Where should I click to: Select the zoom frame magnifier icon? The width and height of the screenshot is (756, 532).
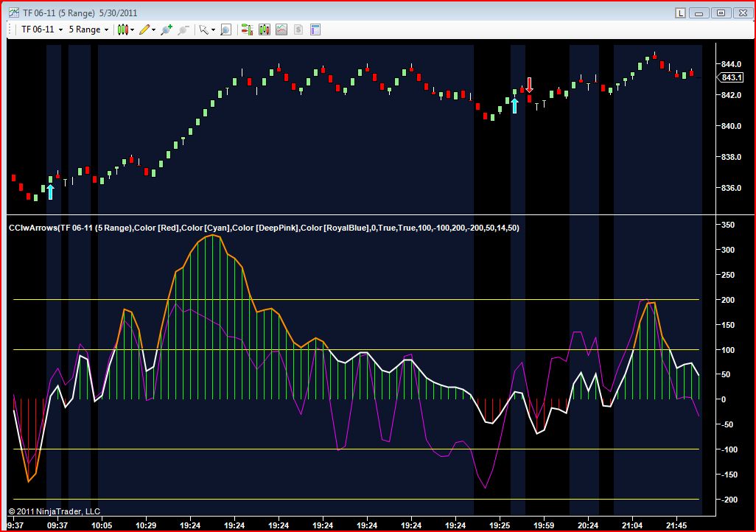point(225,30)
